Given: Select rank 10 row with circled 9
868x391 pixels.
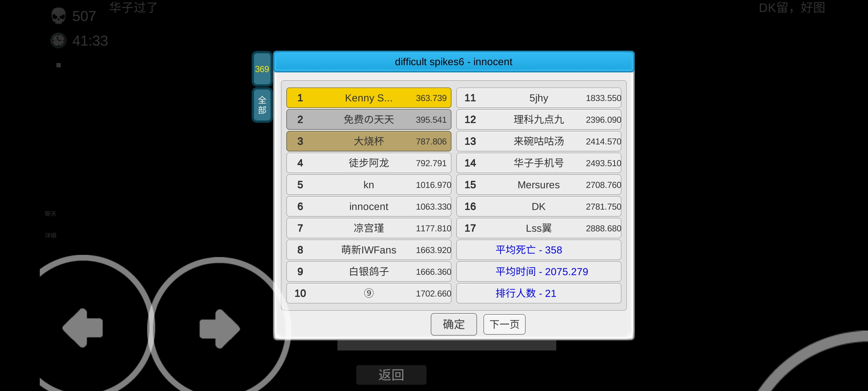Looking at the screenshot, I should tap(369, 293).
